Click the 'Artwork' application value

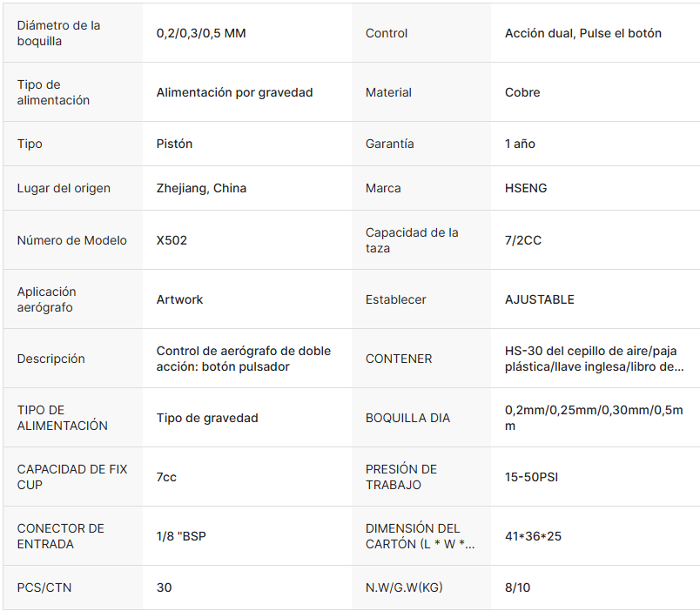point(179,299)
